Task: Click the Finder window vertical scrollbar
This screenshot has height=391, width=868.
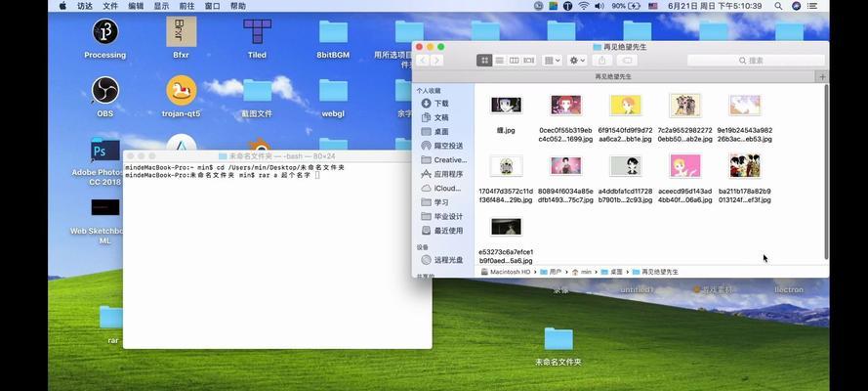Action: click(x=826, y=172)
